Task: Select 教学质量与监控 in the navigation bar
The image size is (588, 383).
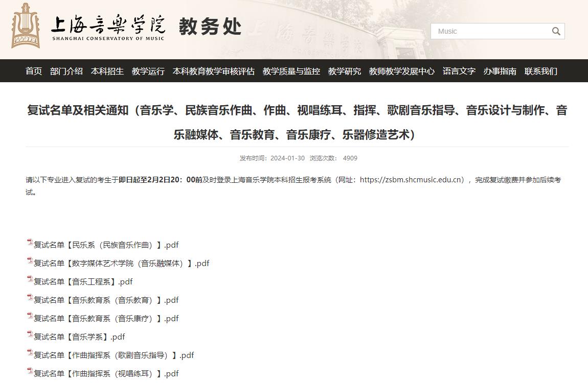Action: point(290,71)
